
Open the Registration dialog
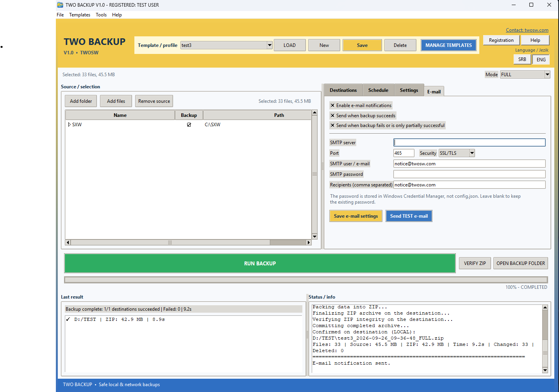[x=501, y=40]
